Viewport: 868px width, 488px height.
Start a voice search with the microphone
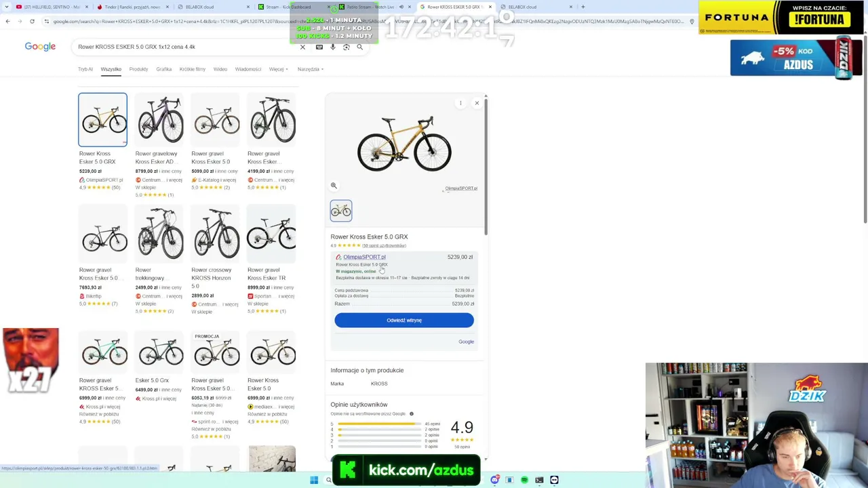(333, 47)
